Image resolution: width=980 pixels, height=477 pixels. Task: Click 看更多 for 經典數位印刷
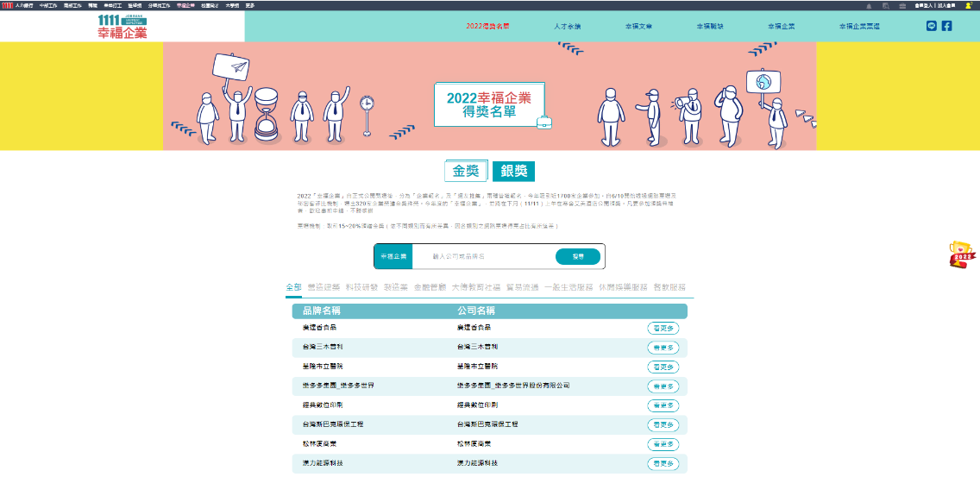(663, 405)
